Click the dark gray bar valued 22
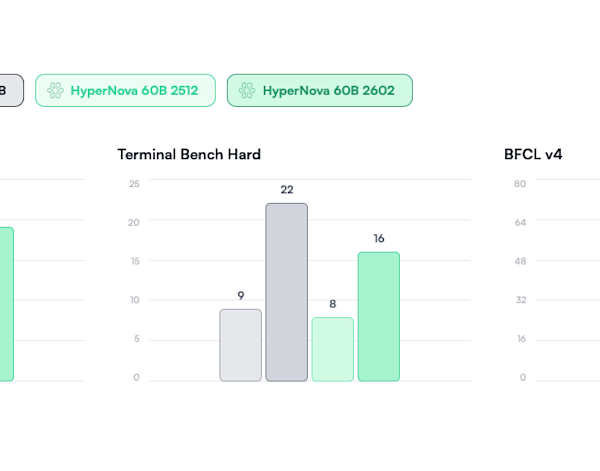The height and width of the screenshot is (471, 600). [286, 292]
